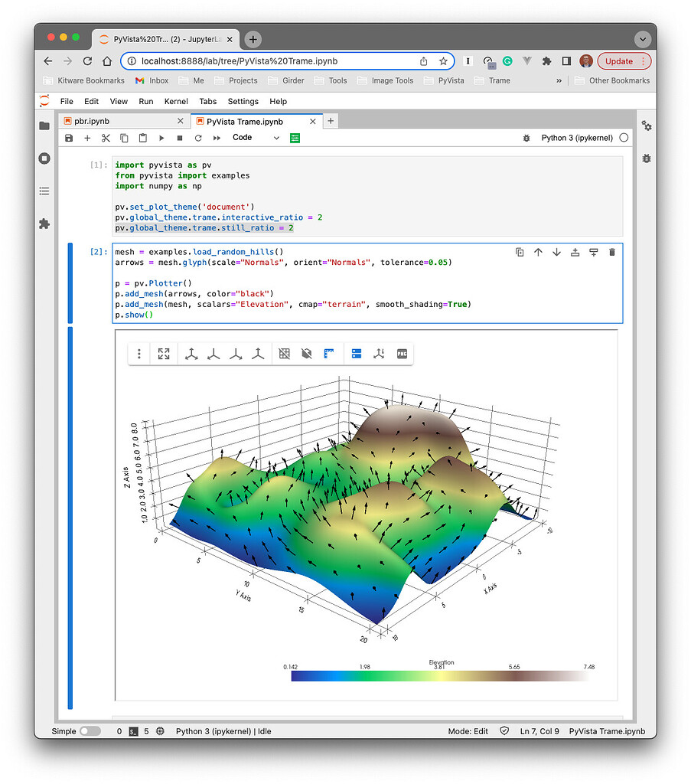This screenshot has width=691, height=784.
Task: Restart the kernel from notebook toolbar
Action: click(198, 138)
